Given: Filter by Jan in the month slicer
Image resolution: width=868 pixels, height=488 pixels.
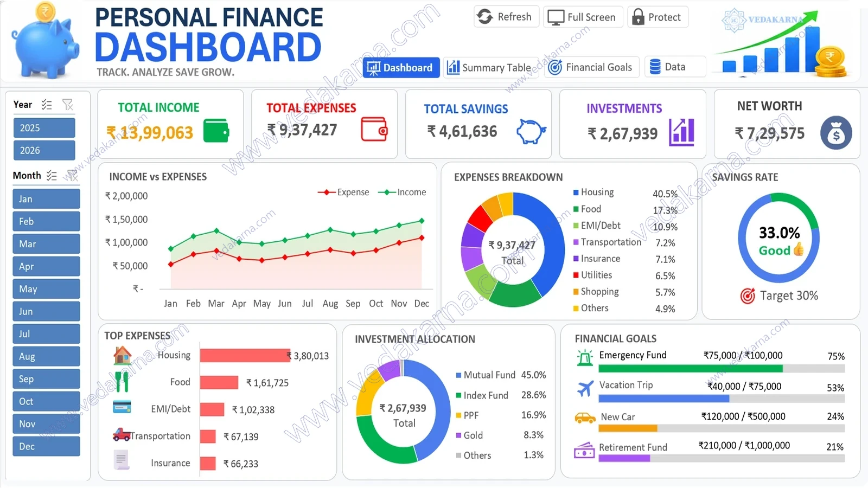Looking at the screenshot, I should (x=46, y=199).
